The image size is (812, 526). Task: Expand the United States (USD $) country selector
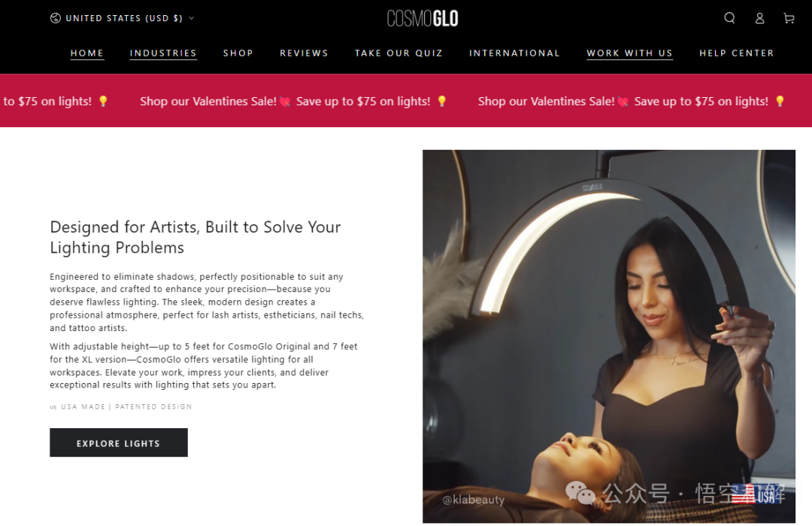click(x=123, y=18)
